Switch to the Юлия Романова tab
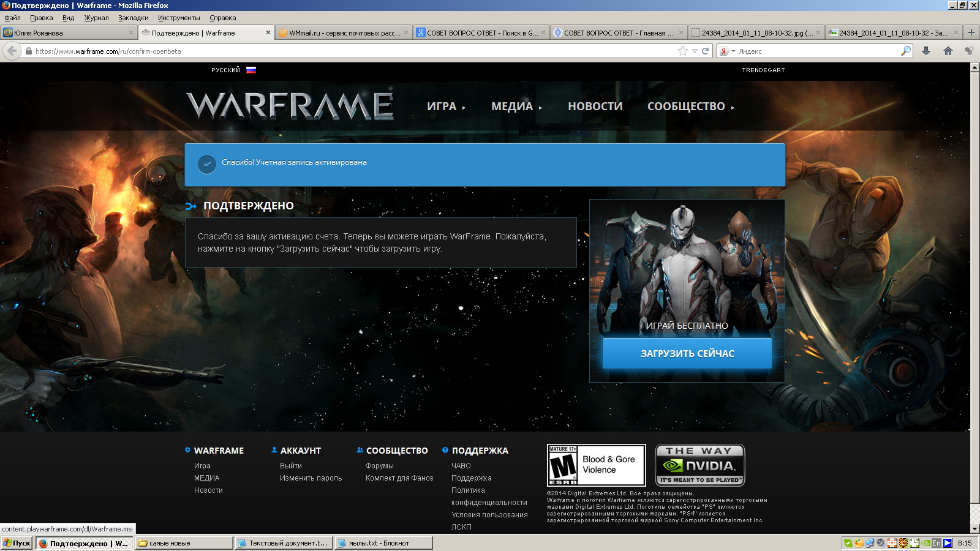This screenshot has height=551, width=980. point(69,33)
